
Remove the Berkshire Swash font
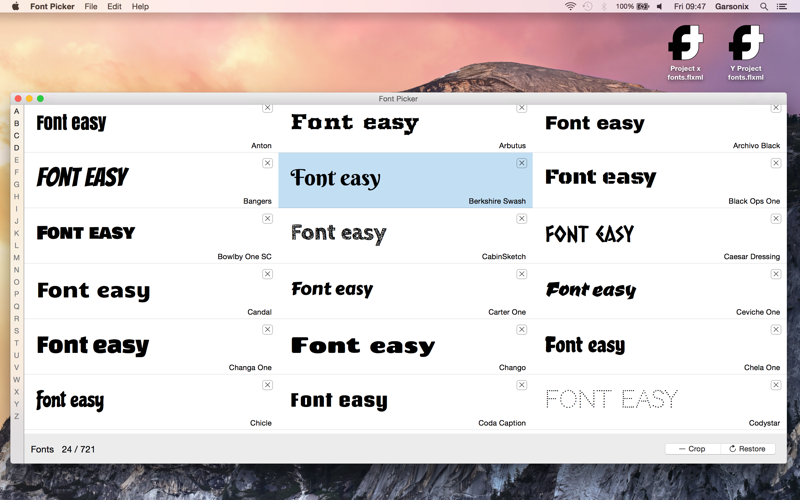pyautogui.click(x=521, y=163)
